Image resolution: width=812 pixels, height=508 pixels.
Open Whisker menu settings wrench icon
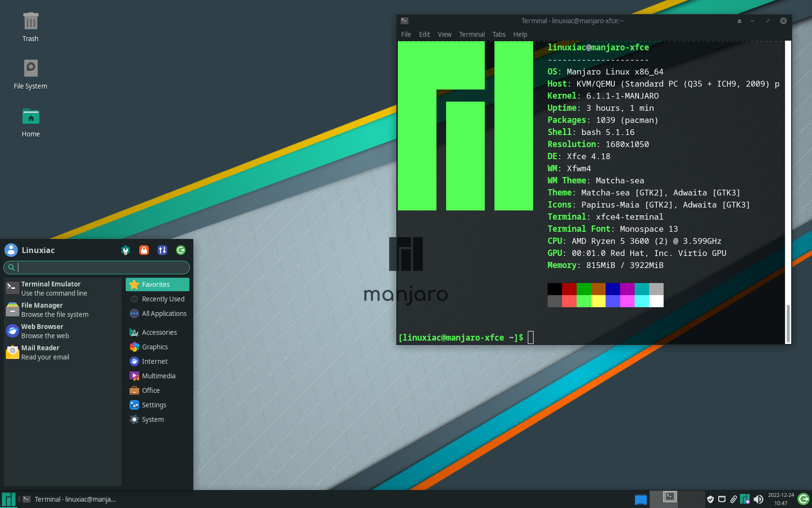coord(126,250)
